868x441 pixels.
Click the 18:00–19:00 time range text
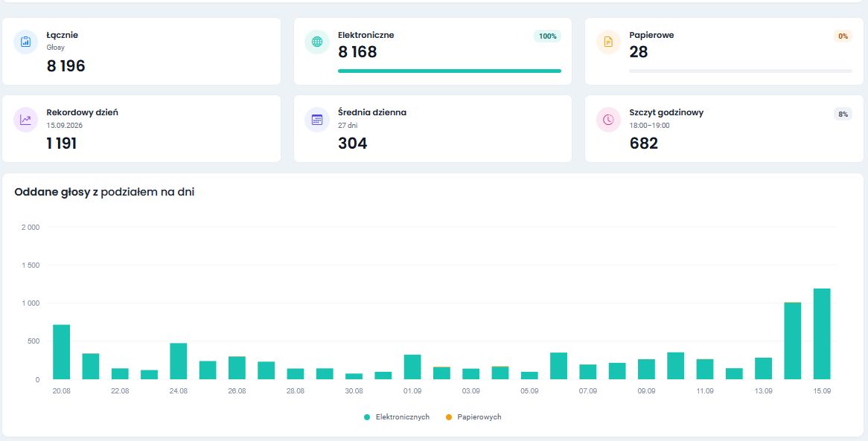coord(649,126)
